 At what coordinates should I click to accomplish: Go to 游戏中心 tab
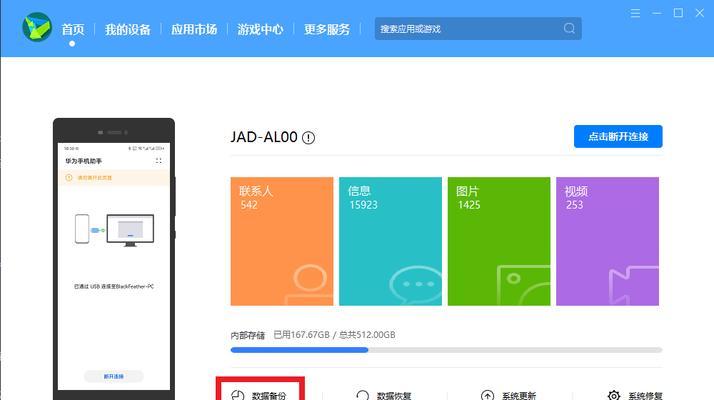tap(260, 30)
